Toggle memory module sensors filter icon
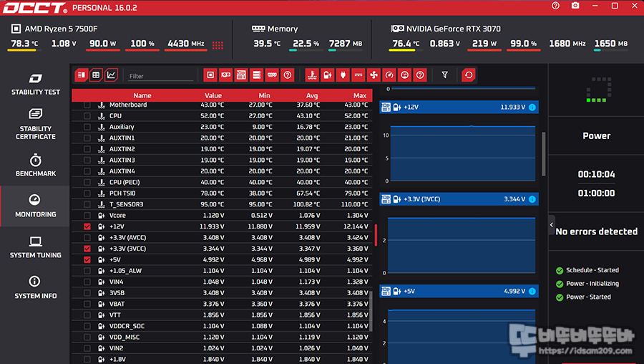The width and height of the screenshot is (644, 364). pyautogui.click(x=272, y=75)
